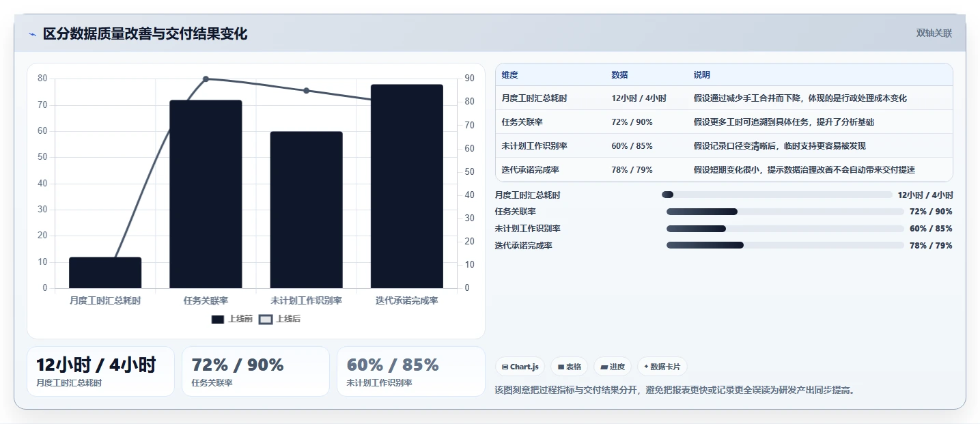
Task: Open the 72% / 90% data card
Action: pyautogui.click(x=255, y=371)
